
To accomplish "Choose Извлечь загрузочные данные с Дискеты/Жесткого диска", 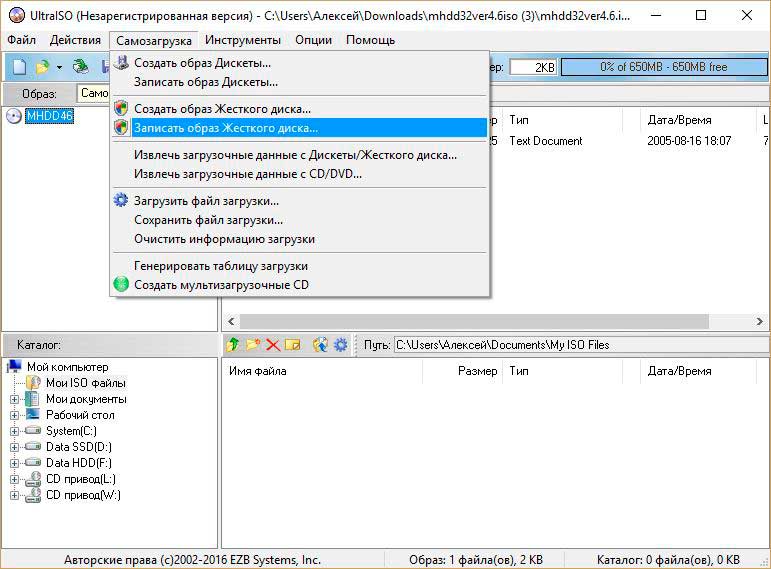I will (300, 155).
